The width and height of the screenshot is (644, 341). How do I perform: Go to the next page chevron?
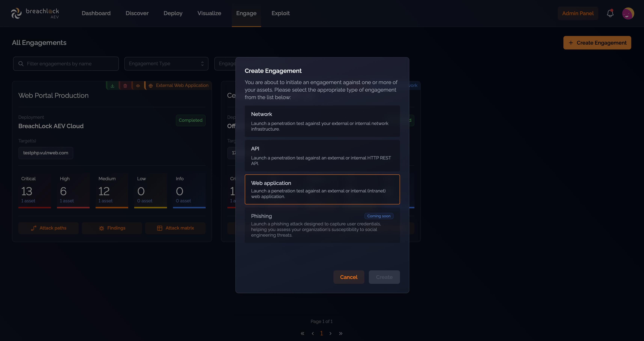tap(330, 334)
